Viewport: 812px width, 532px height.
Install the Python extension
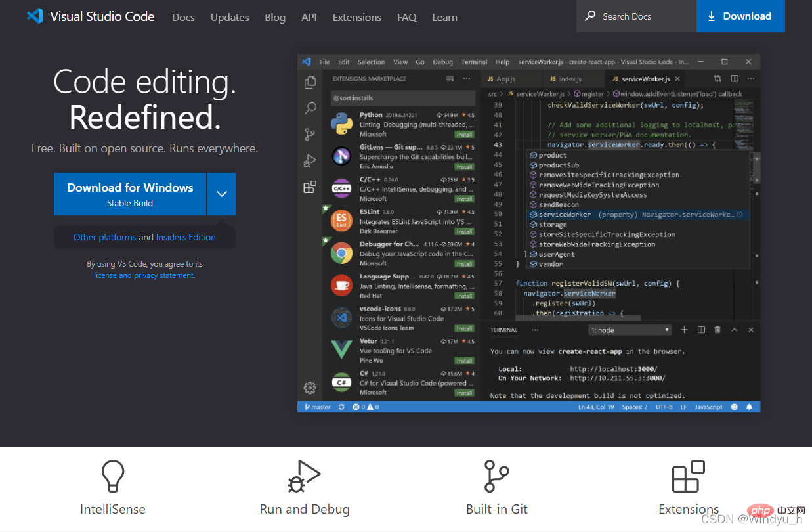pyautogui.click(x=465, y=134)
